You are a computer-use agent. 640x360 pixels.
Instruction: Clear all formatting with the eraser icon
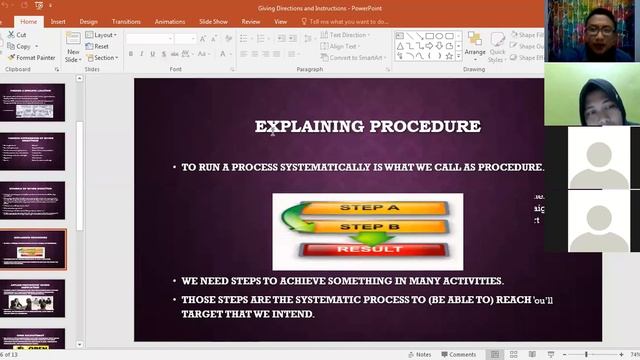pos(229,39)
